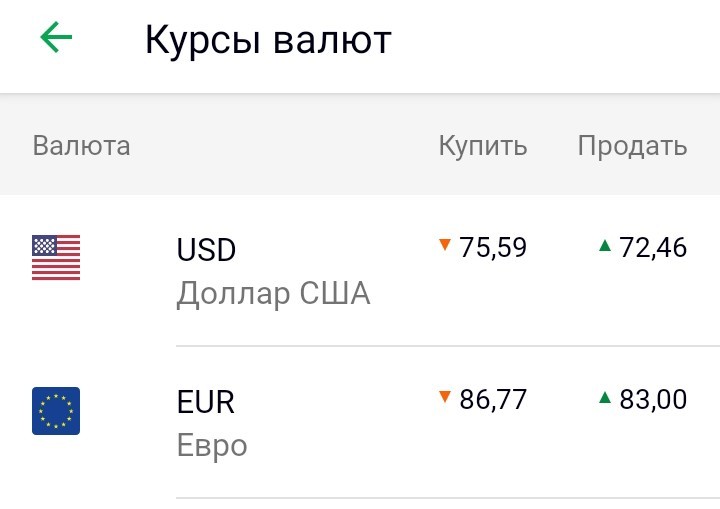
Task: Tap the US flag icon
Action: [56, 257]
